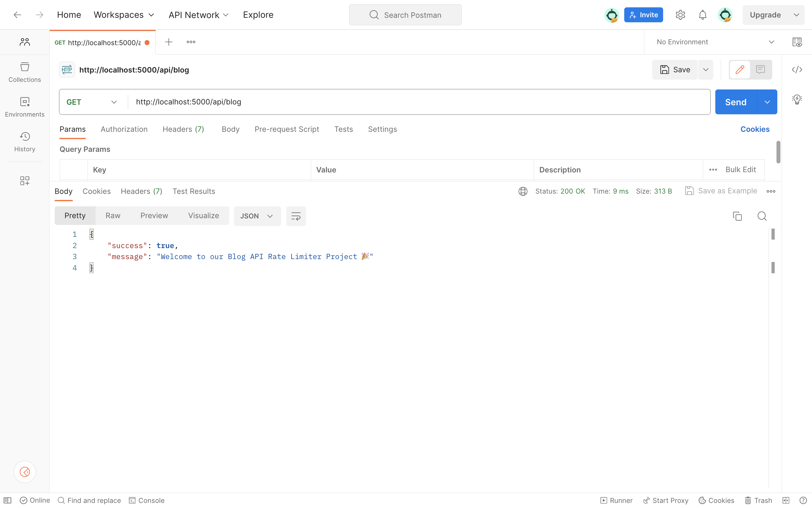The height and width of the screenshot is (508, 812).
Task: Search within the response body
Action: (762, 216)
